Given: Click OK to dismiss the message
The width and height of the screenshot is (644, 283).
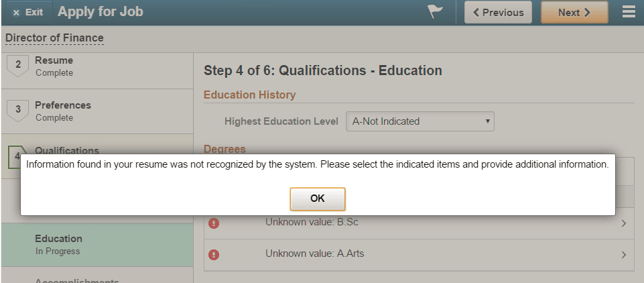Looking at the screenshot, I should [x=318, y=199].
